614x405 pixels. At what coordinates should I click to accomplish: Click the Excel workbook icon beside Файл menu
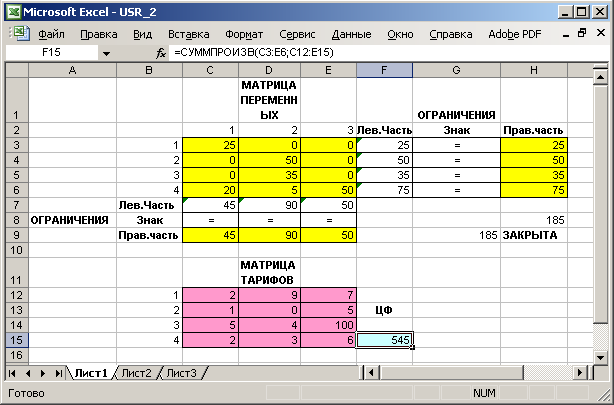click(20, 34)
